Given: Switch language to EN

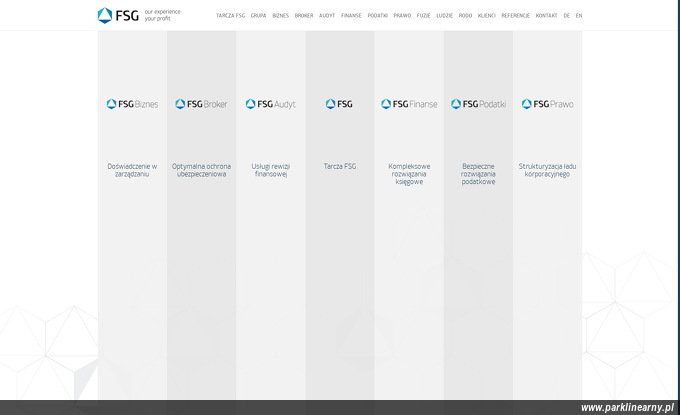Looking at the screenshot, I should coord(579,16).
